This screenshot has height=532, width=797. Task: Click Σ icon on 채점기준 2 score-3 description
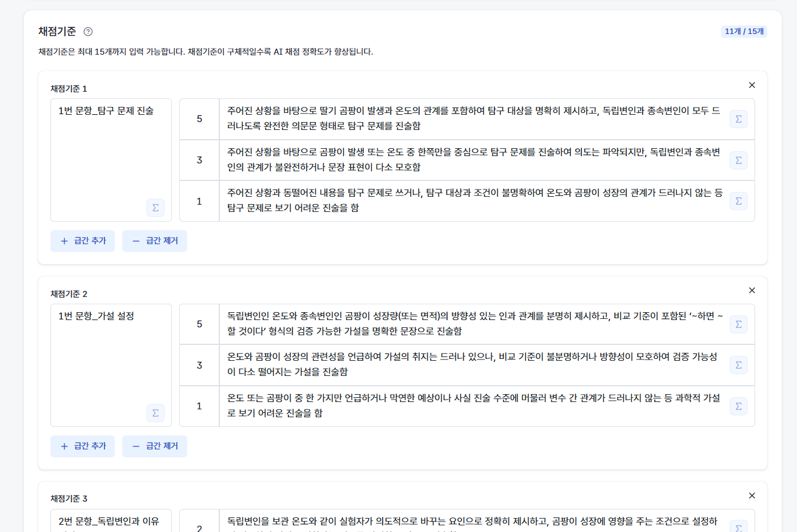(739, 365)
